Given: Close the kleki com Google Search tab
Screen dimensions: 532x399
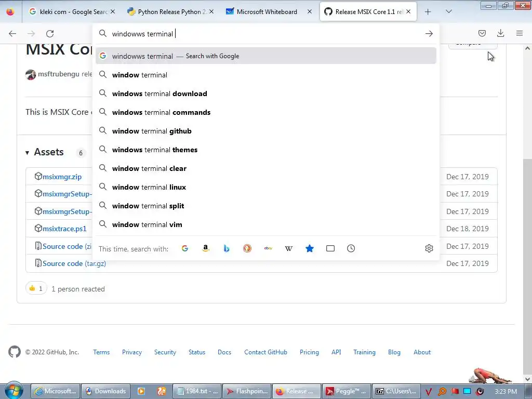Looking at the screenshot, I should (113, 11).
